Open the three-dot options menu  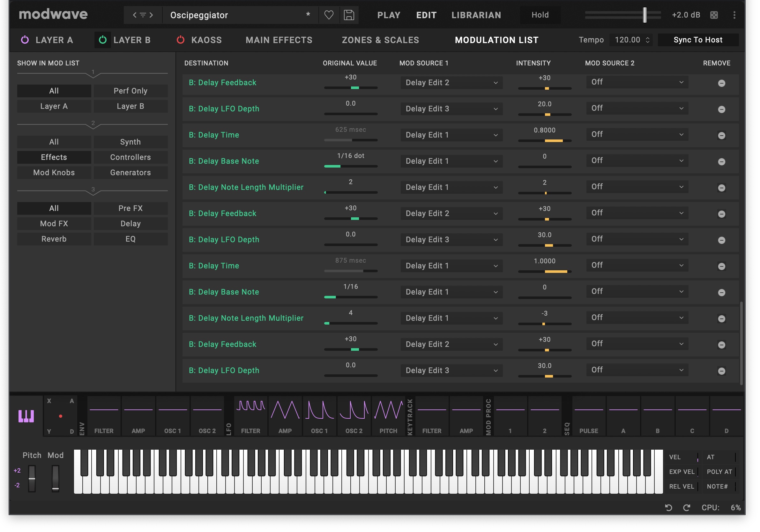[x=734, y=15]
